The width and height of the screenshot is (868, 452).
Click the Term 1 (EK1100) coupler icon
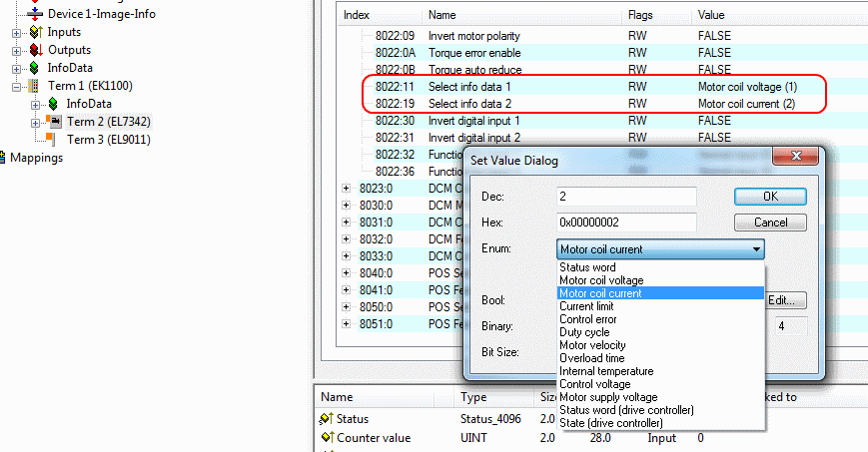coord(34,86)
